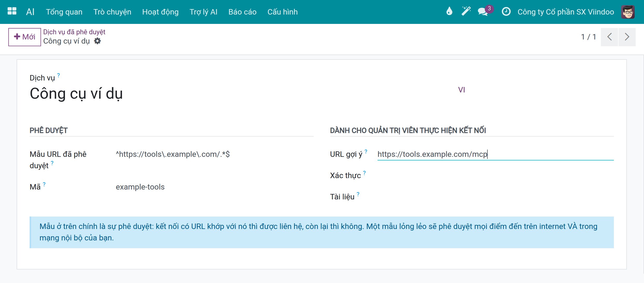
Task: Click the AI app name in navbar
Action: click(30, 12)
